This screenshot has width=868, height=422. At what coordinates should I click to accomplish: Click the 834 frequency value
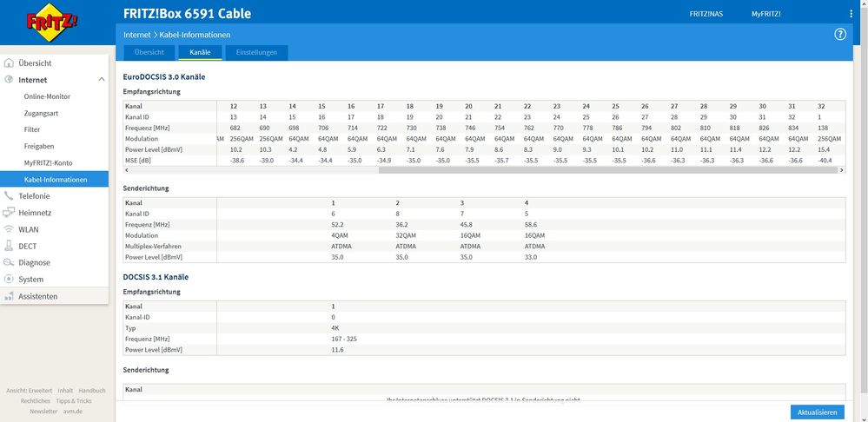click(x=794, y=128)
